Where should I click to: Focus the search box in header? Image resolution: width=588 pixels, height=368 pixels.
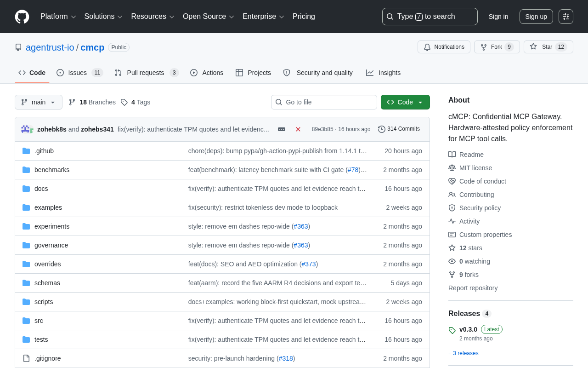(x=430, y=17)
